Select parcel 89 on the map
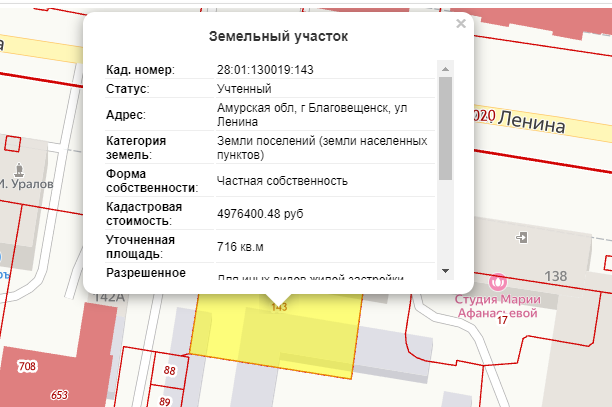 (x=165, y=400)
